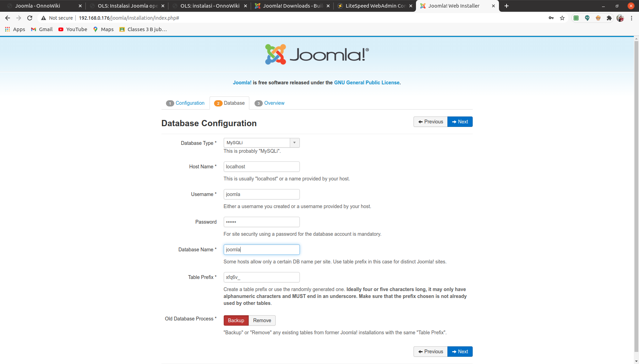Screen dimensions: 639x364
Task: Bookmark this page with the star icon
Action: (562, 18)
